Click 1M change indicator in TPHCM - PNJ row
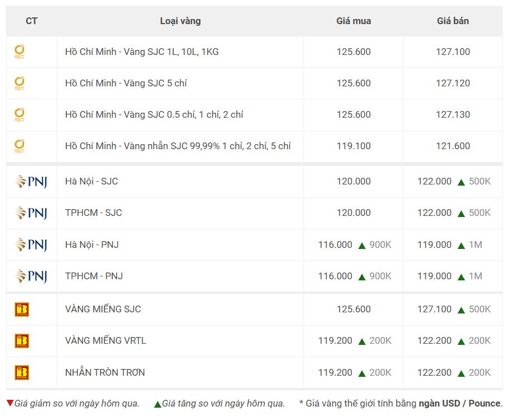 (x=475, y=276)
